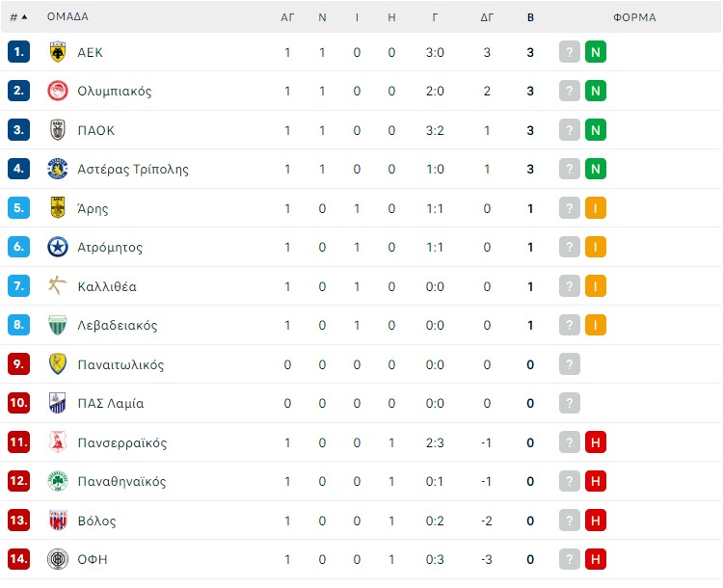Click ΟΦΗ's red H form badge
The height and width of the screenshot is (588, 723).
[x=596, y=560]
